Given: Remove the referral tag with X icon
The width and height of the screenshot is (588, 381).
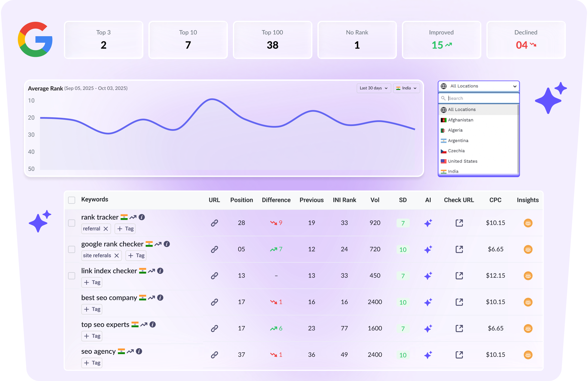Looking at the screenshot, I should pyautogui.click(x=106, y=229).
